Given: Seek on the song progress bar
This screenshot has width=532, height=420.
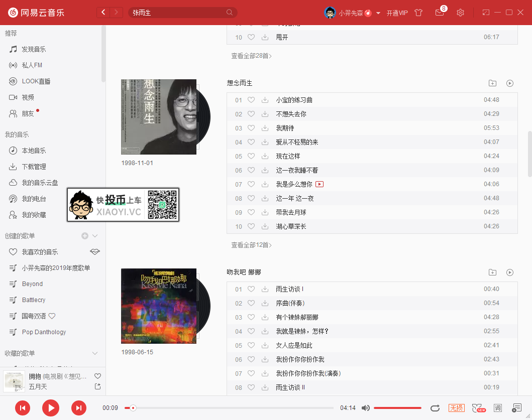Looking at the screenshot, I should [x=229, y=408].
